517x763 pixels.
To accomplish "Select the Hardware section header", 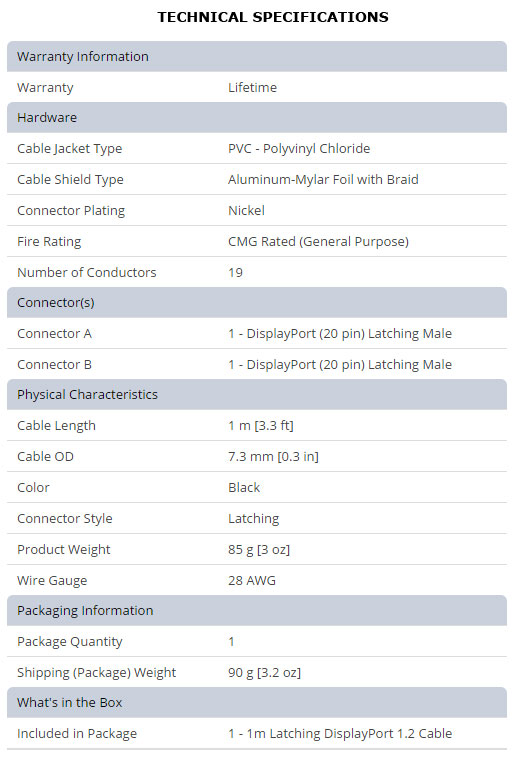I will point(257,118).
